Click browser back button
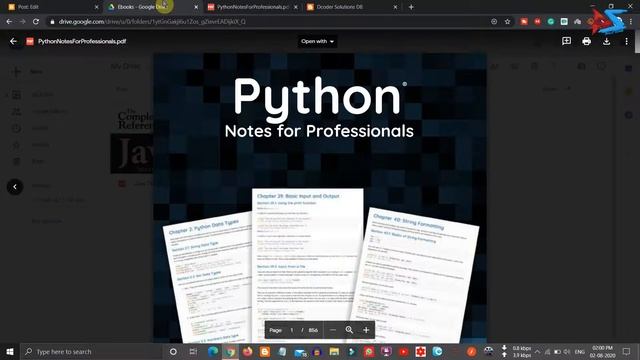This screenshot has height=360, width=640. click(x=9, y=21)
